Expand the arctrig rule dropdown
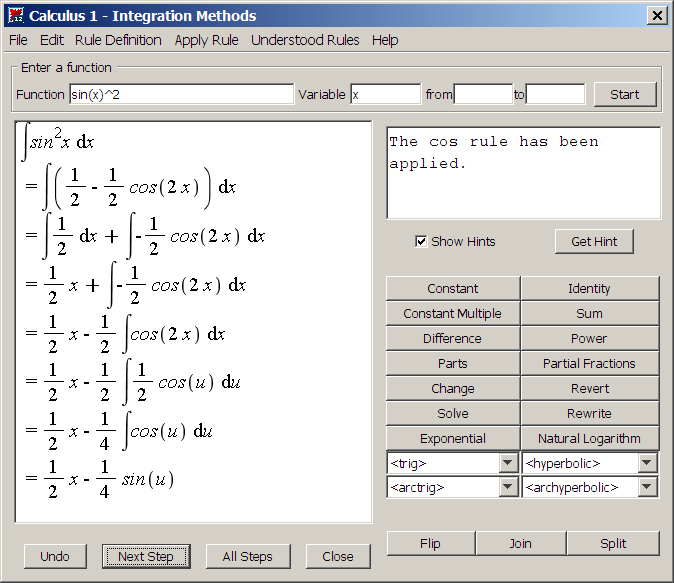This screenshot has width=674, height=583. 508,487
